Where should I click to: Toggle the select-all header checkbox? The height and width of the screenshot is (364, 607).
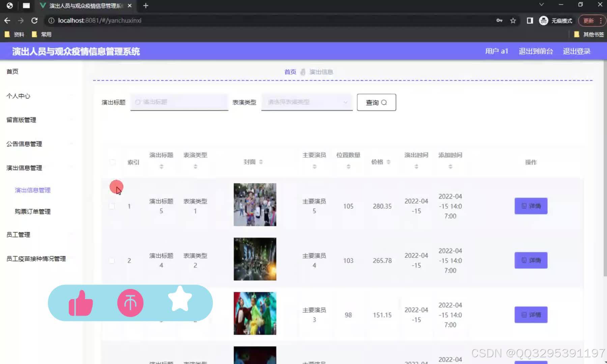112,162
